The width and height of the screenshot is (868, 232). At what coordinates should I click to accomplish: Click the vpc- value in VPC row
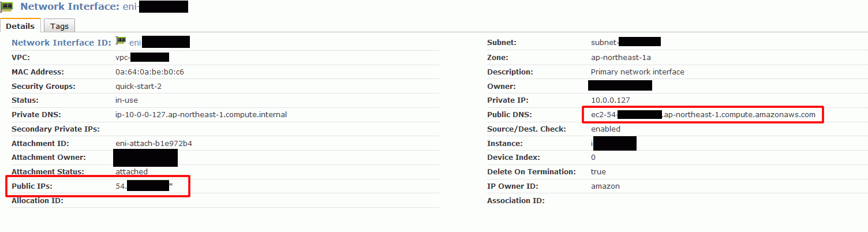[142, 57]
